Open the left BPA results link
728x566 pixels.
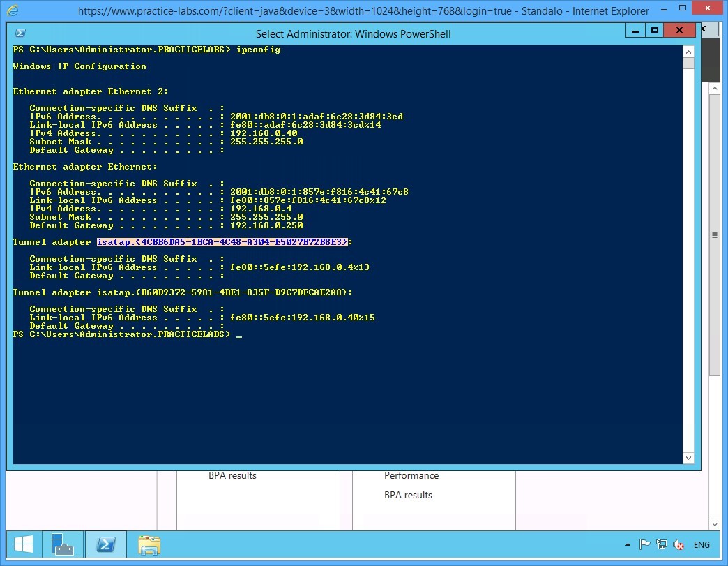232,475
